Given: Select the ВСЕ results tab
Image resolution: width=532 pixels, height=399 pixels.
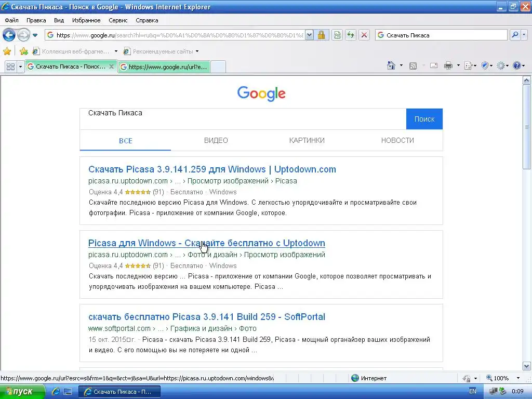Looking at the screenshot, I should [126, 140].
